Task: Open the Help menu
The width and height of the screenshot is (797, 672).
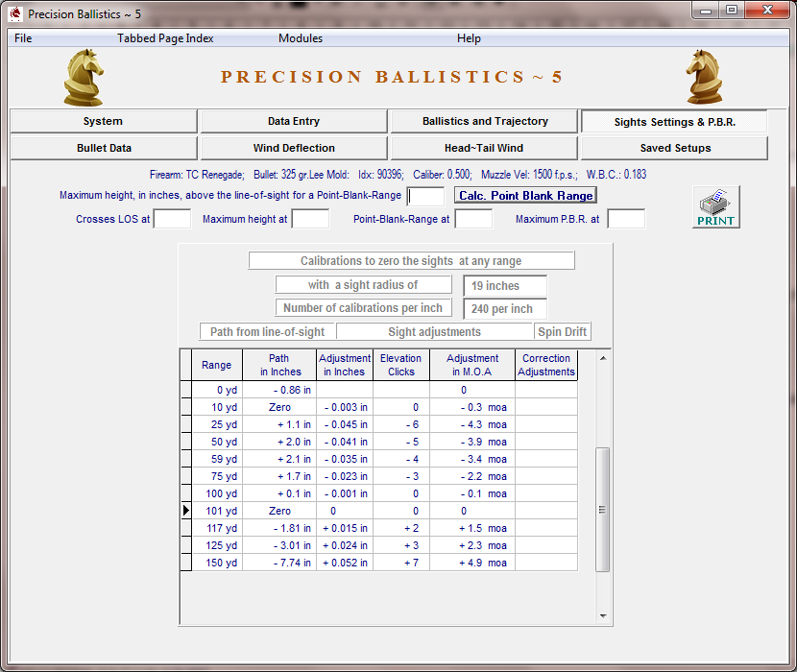Action: 469,38
